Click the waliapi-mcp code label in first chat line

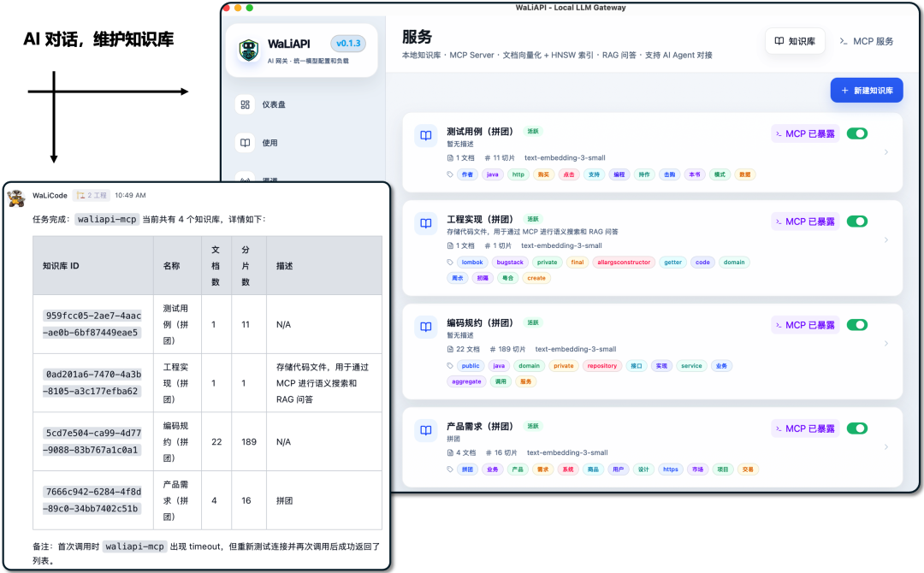coord(107,219)
